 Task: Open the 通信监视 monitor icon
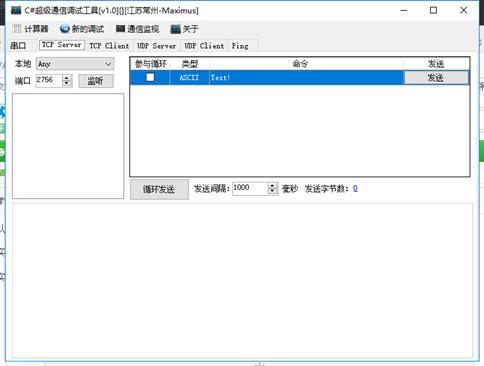tap(120, 29)
